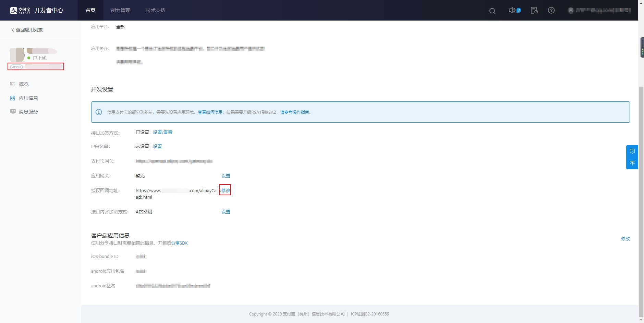This screenshot has width=644, height=323.
Task: Open 设置/查看 for signing method
Action: tap(162, 132)
